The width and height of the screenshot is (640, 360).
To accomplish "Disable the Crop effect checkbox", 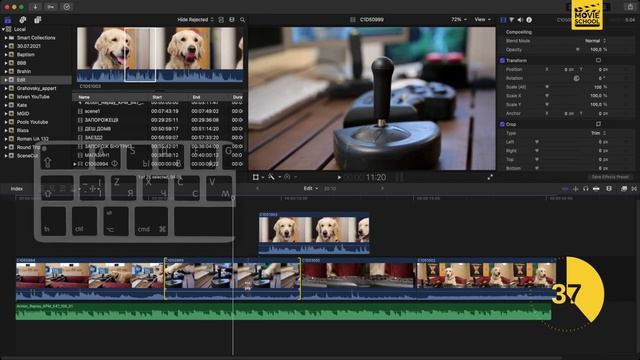I will click(x=502, y=124).
